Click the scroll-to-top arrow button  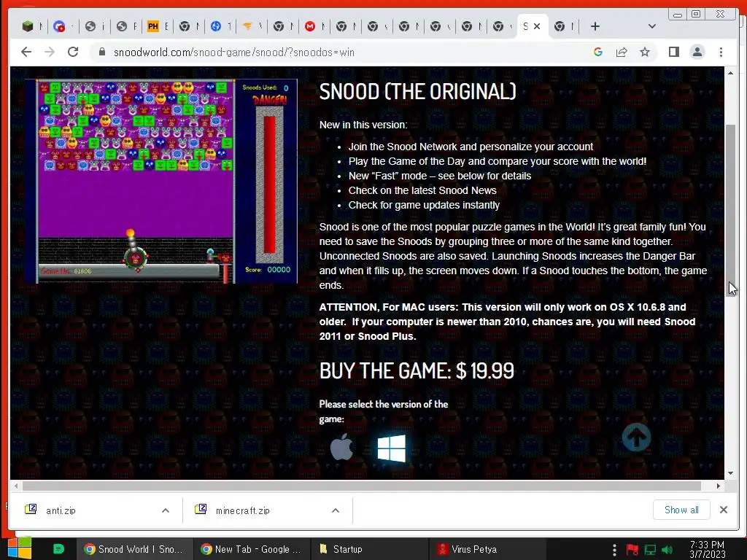[636, 437]
